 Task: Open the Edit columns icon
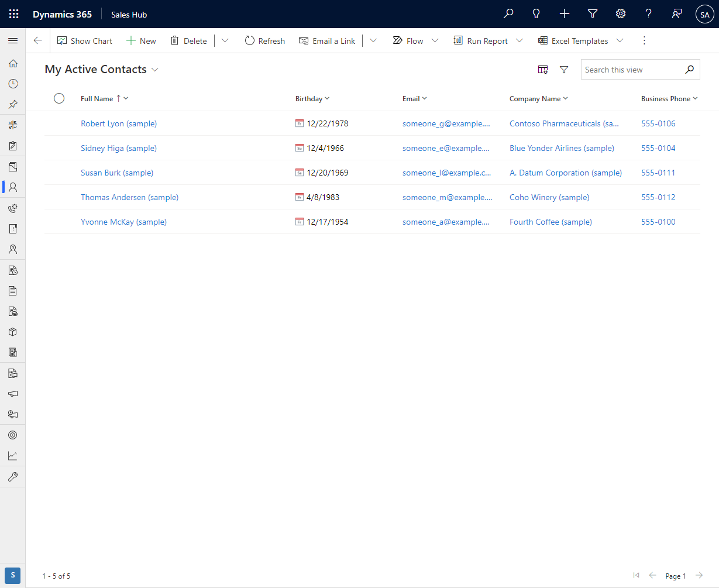pyautogui.click(x=543, y=70)
